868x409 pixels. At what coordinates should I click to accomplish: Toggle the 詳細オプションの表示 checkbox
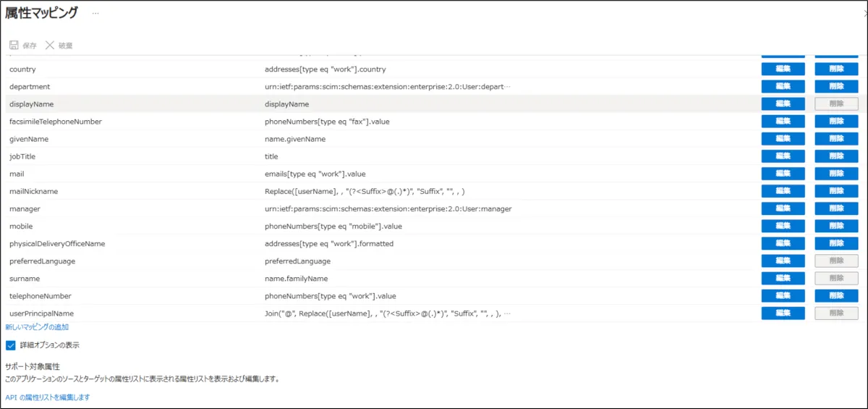point(11,345)
